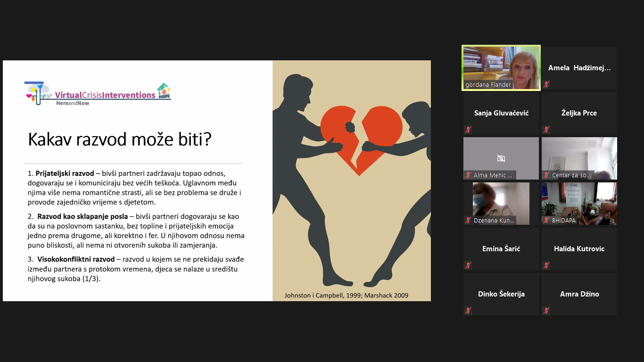This screenshot has width=644, height=362.
Task: Select Dzenana Kun's video tile
Action: (x=501, y=200)
